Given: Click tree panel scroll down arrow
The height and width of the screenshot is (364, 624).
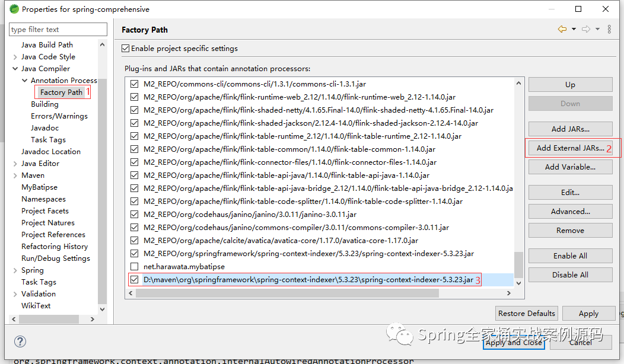Looking at the screenshot, I should [x=102, y=309].
